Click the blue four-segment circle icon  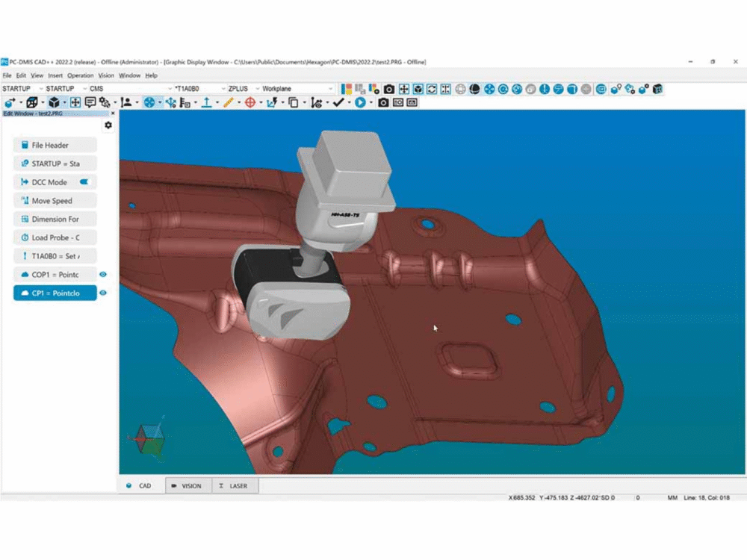[x=149, y=102]
